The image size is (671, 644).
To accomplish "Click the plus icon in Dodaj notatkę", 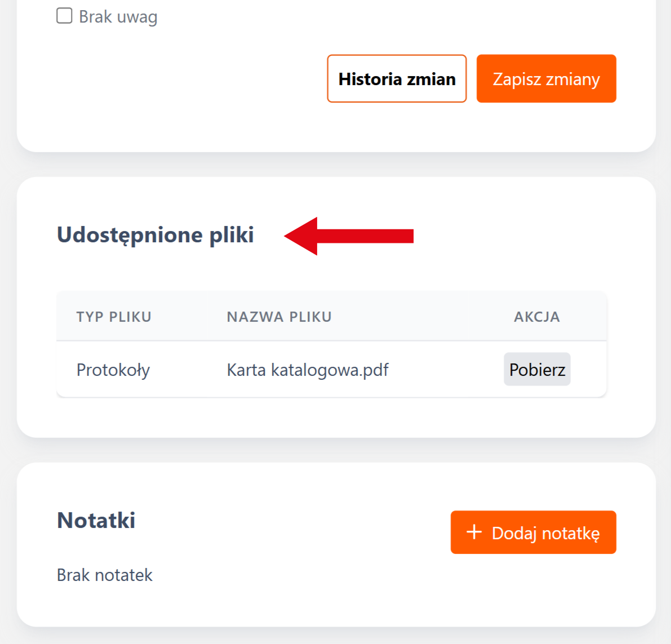I will pos(474,532).
